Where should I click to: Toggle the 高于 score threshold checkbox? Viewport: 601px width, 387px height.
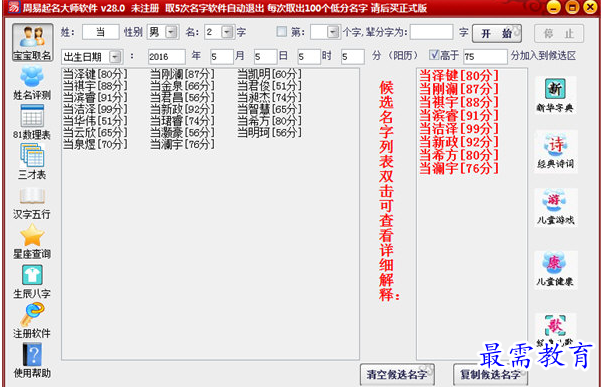click(x=434, y=54)
